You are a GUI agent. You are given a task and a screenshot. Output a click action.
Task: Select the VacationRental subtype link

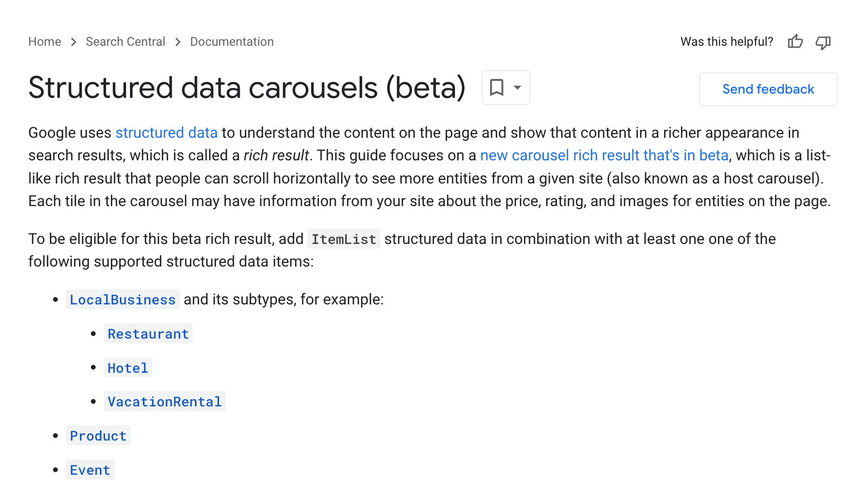click(x=164, y=402)
